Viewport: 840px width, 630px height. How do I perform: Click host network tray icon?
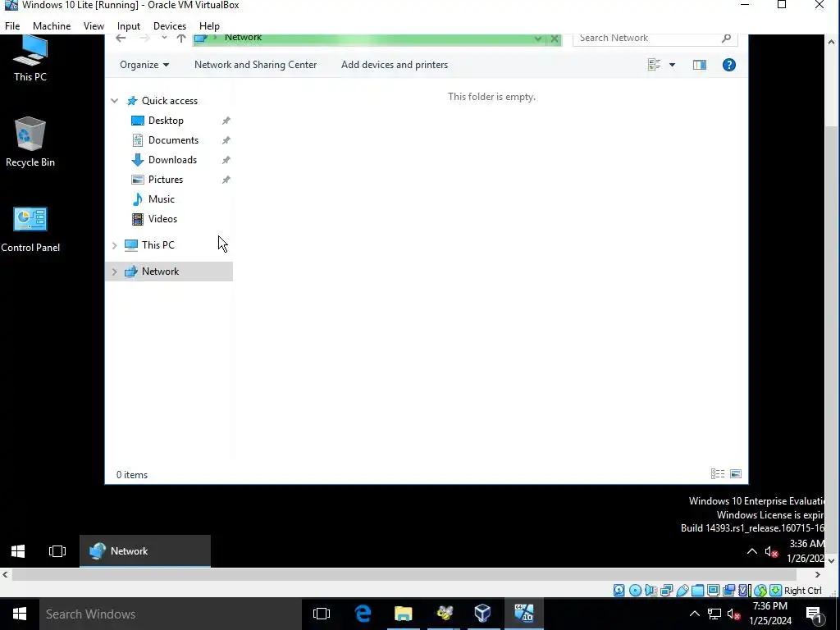tap(714, 614)
